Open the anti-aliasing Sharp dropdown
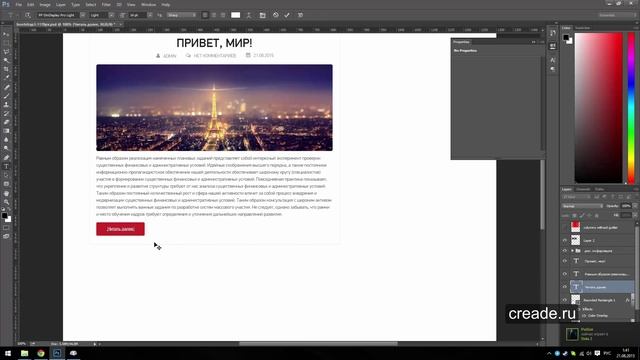 click(182, 15)
